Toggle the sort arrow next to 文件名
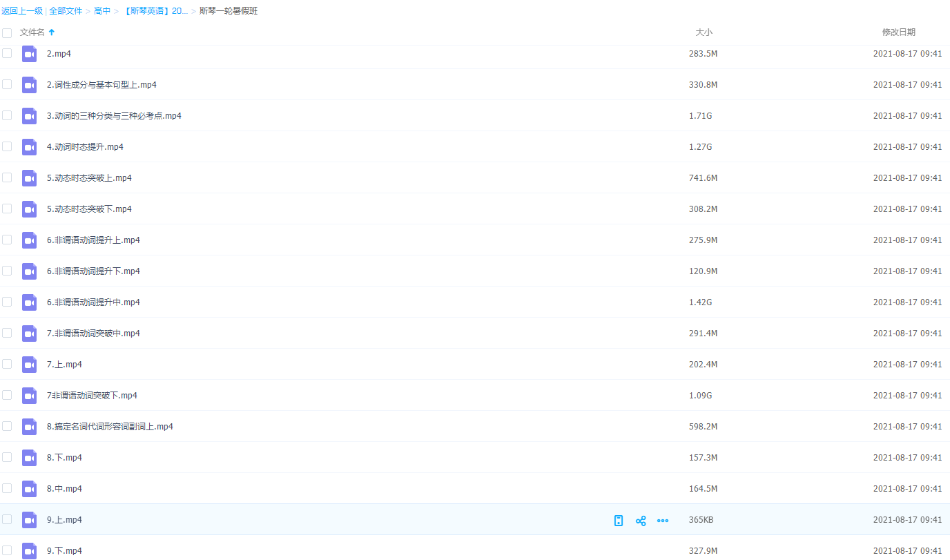 52,32
